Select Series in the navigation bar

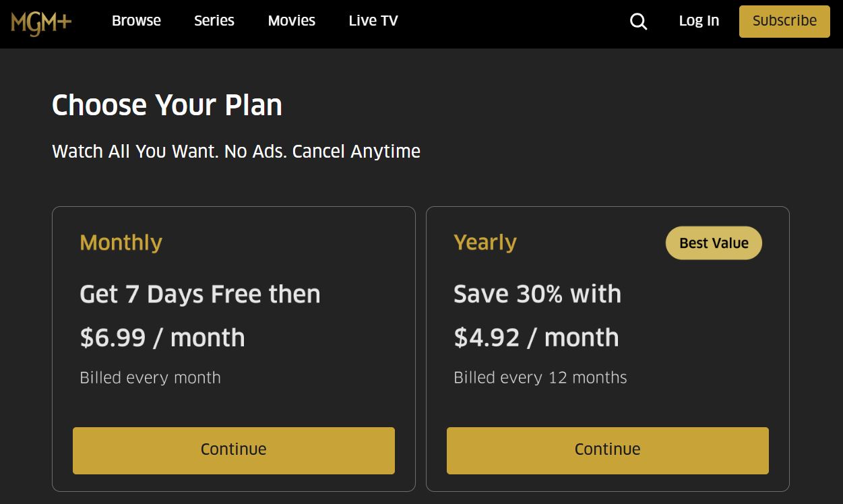[214, 21]
